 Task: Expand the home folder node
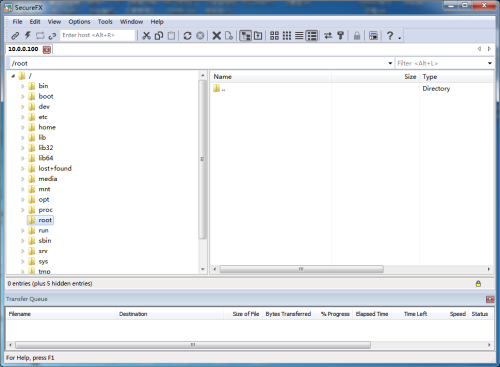23,128
